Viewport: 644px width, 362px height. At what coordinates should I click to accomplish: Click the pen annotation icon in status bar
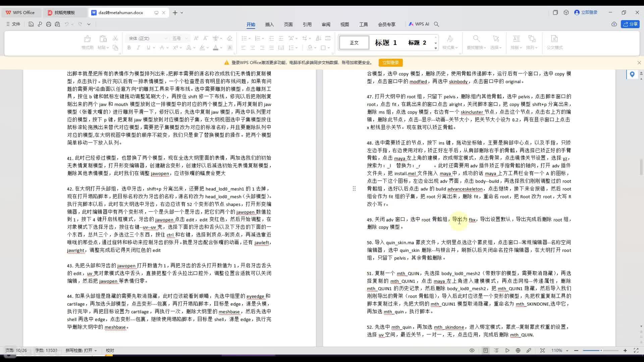tap(529, 350)
